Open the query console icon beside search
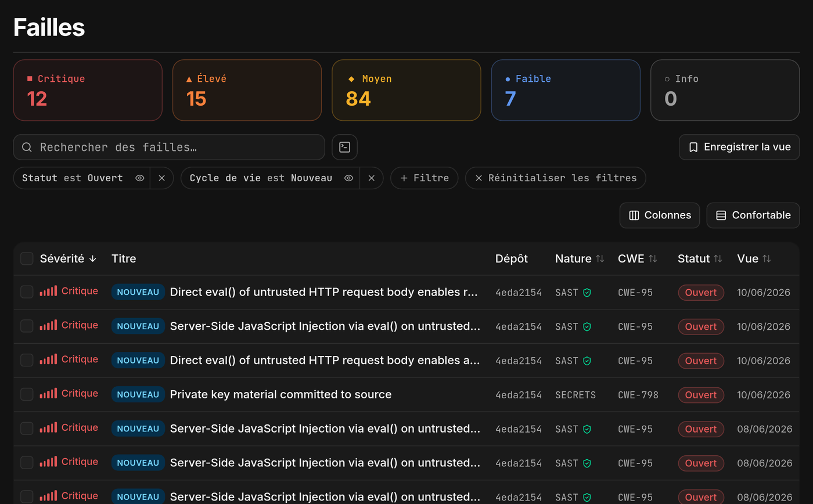 pyautogui.click(x=344, y=147)
